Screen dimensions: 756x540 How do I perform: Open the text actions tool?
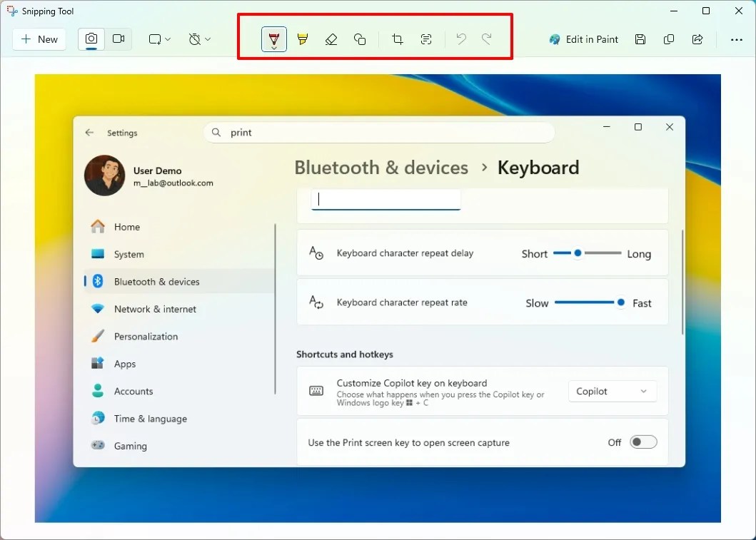tap(426, 39)
